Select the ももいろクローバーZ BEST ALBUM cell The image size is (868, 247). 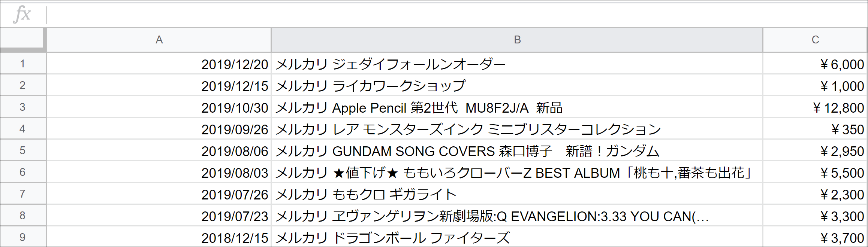517,172
